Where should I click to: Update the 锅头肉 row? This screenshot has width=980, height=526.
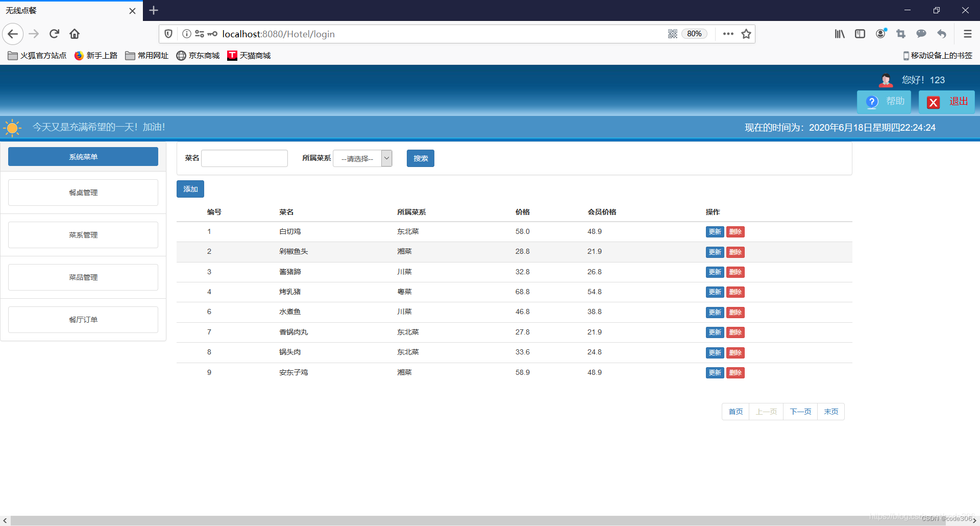pos(715,353)
